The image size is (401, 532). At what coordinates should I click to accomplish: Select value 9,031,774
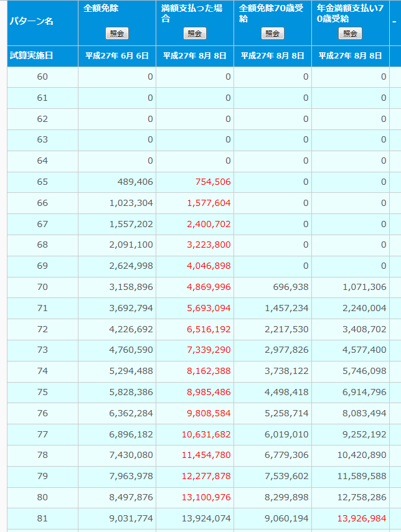tap(131, 518)
